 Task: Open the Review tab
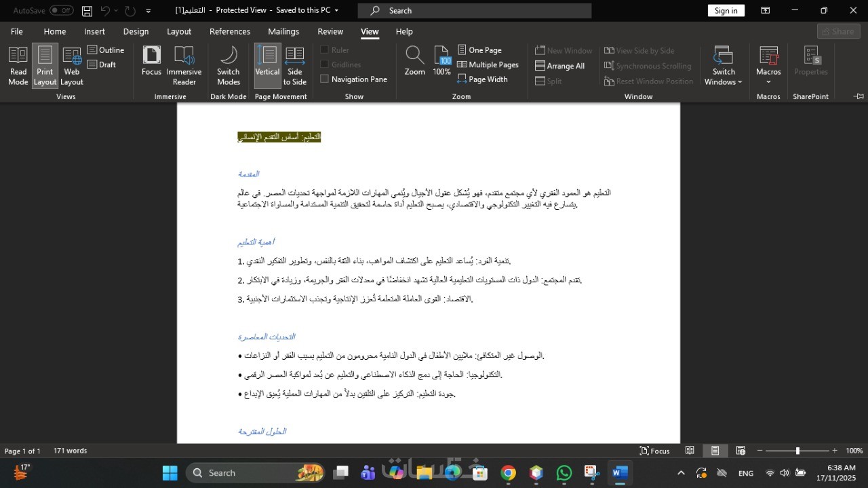click(x=330, y=31)
